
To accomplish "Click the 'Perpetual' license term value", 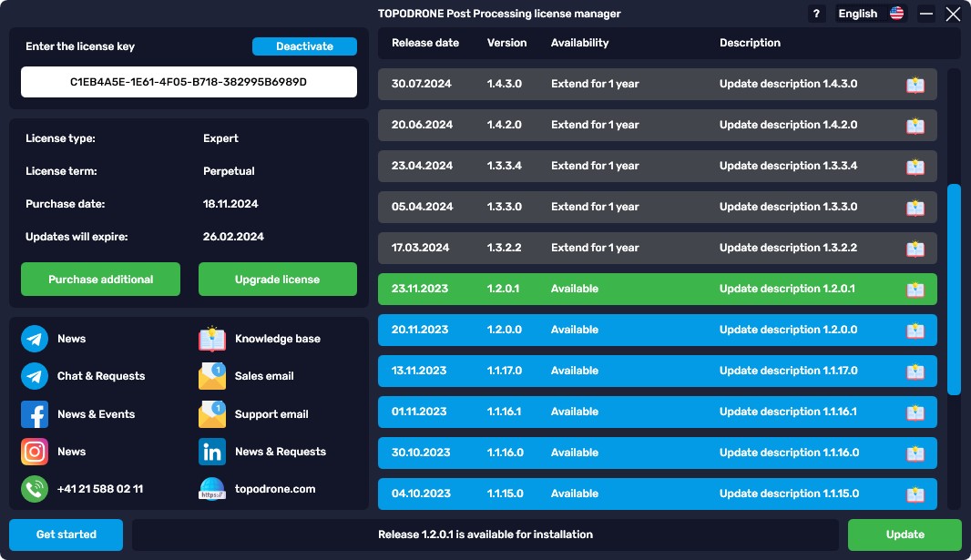I will coord(229,171).
